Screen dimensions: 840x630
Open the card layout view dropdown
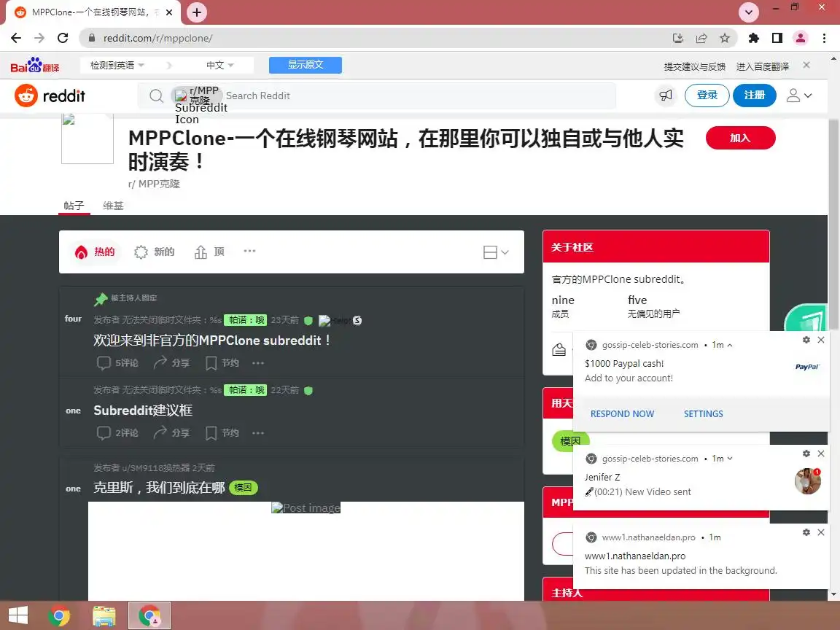[496, 252]
